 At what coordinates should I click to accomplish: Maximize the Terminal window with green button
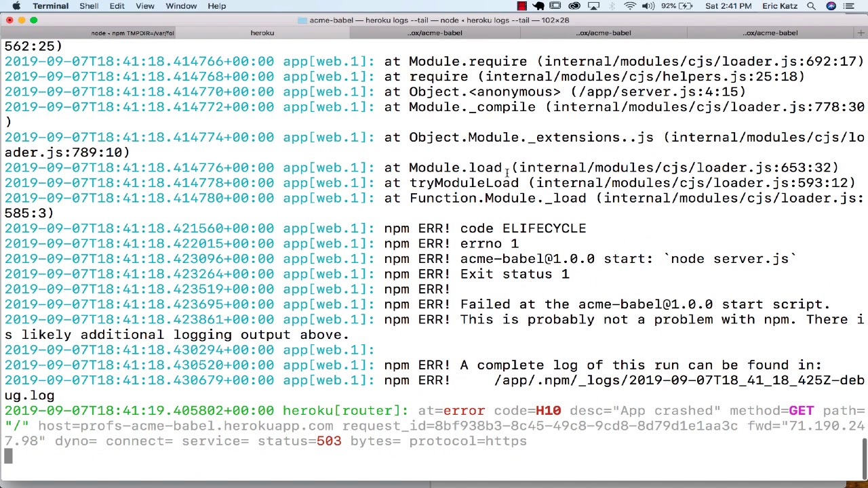coord(34,20)
